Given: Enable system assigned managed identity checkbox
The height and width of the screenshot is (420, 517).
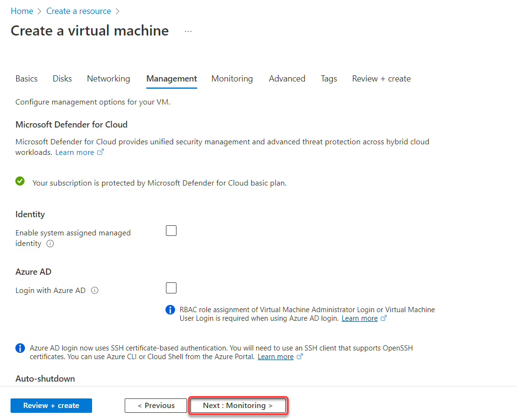Looking at the screenshot, I should (x=171, y=231).
